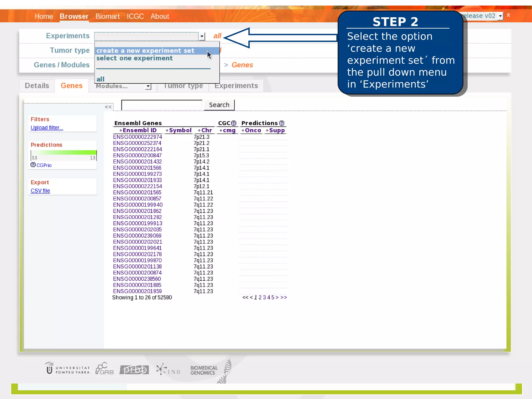Viewport: 532px width, 399px height.
Task: Open the Home navigation item
Action: coord(44,16)
